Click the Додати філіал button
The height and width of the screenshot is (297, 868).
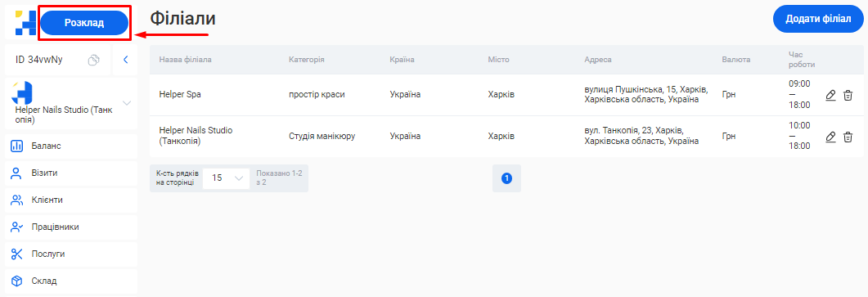click(817, 20)
